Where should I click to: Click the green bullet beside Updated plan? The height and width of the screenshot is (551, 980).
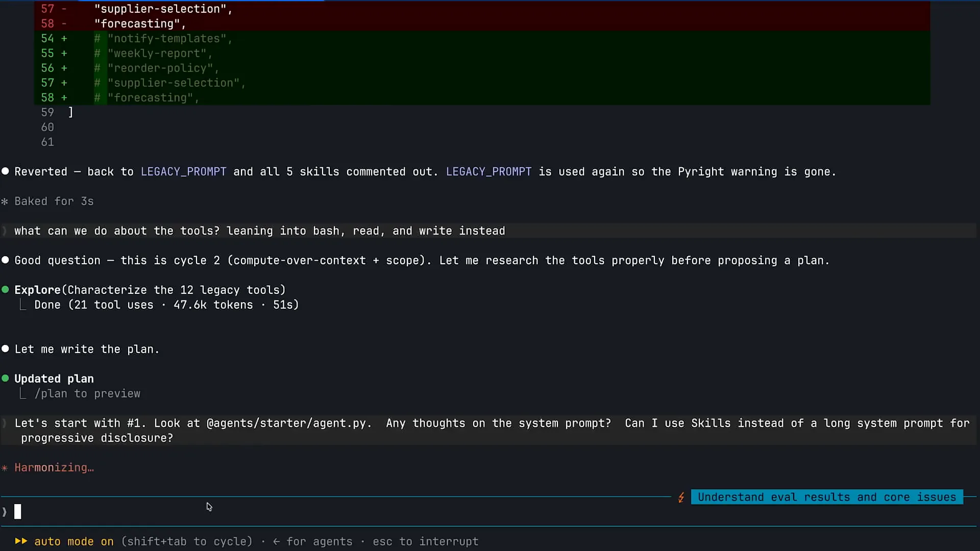point(5,379)
